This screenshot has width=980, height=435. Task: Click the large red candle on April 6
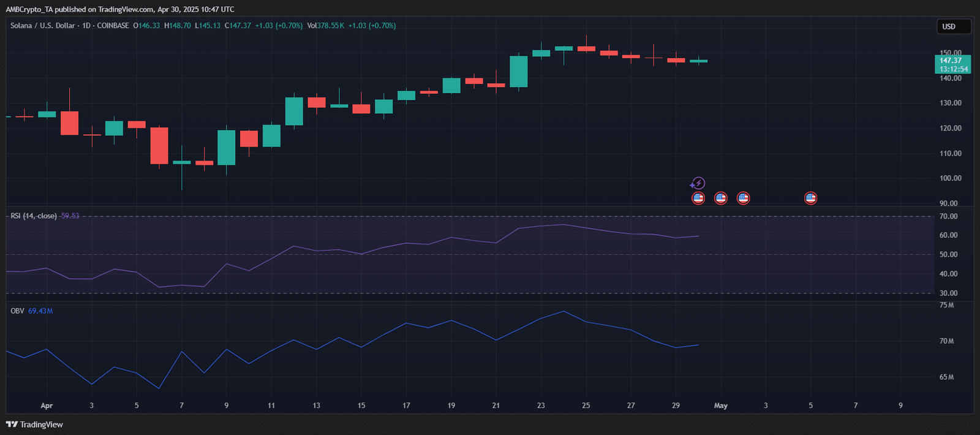point(159,145)
